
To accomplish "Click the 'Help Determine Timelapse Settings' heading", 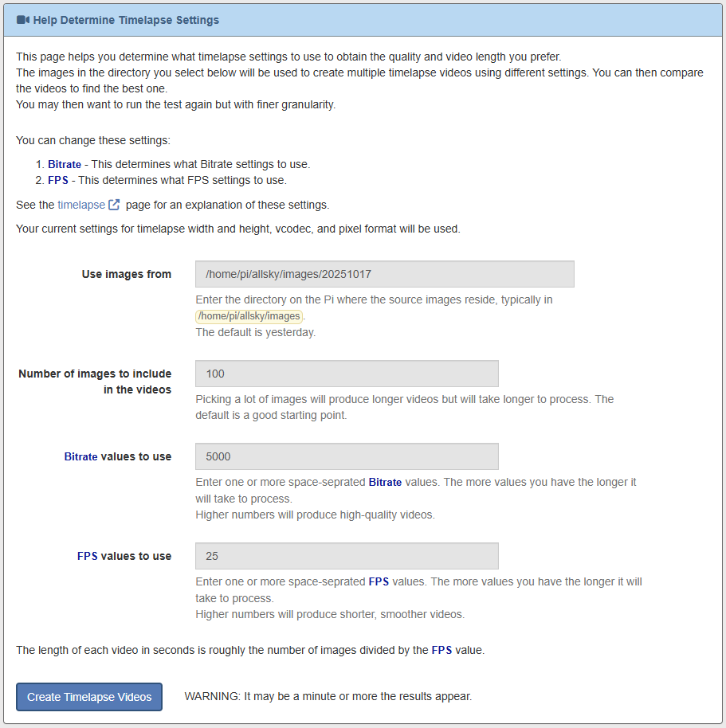I will pos(126,20).
